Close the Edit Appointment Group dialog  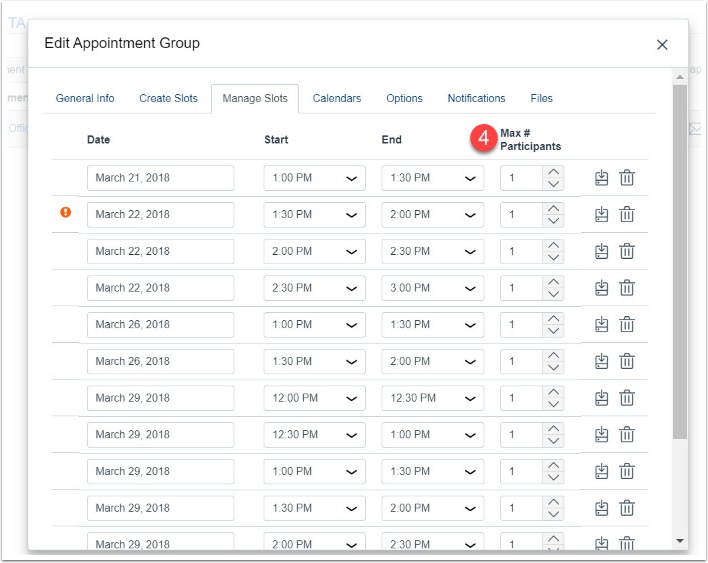click(662, 45)
